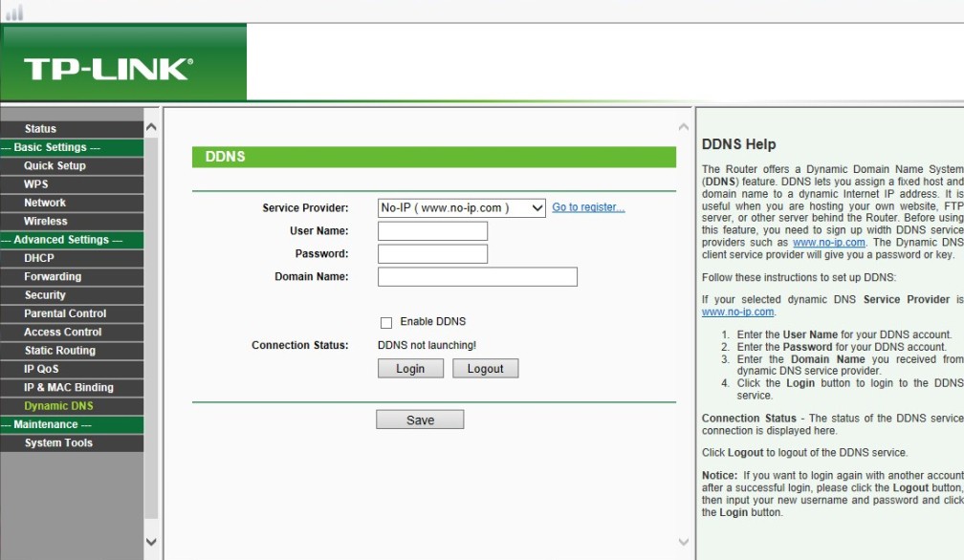Follow the Go to register link
The height and width of the screenshot is (560, 964).
coord(588,207)
